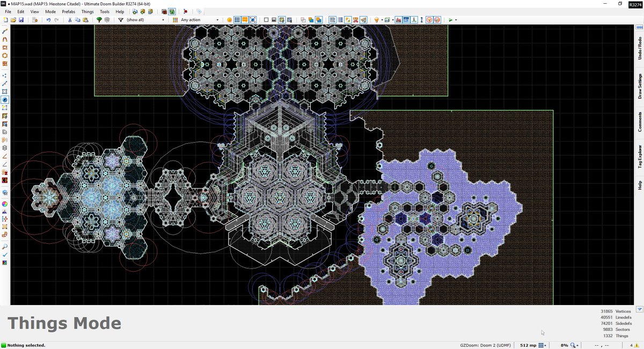Open the grid size dropdown next to 512 mp
The image size is (644, 349).
coord(543,345)
